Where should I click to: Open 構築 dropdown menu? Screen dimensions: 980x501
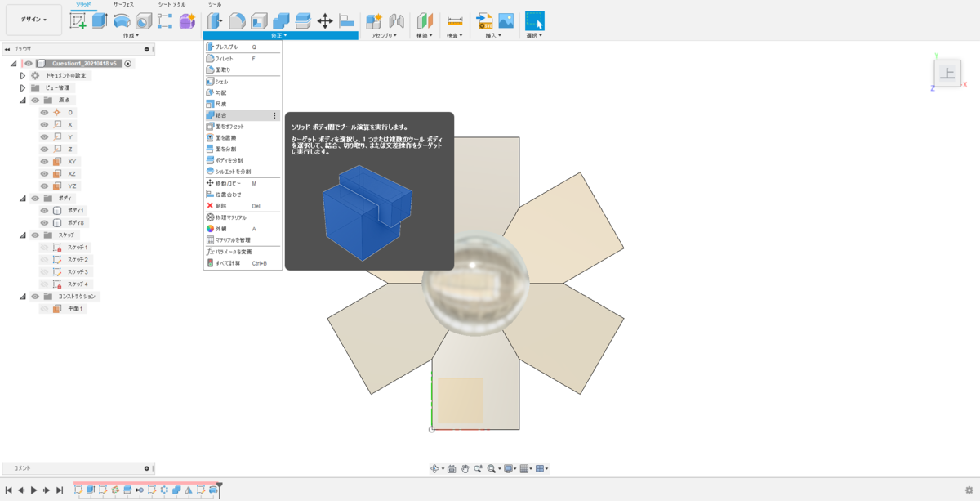point(425,35)
